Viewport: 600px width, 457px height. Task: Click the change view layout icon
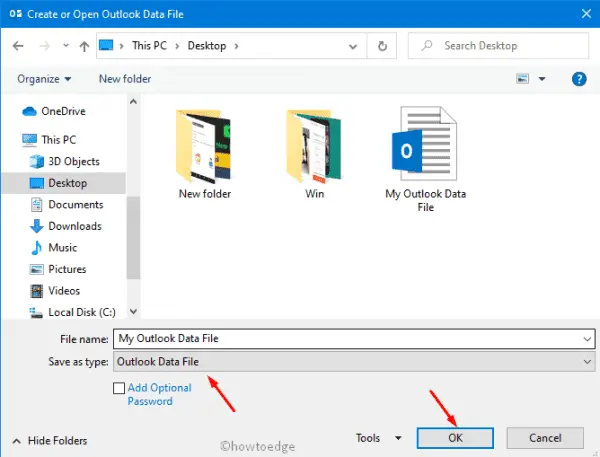tap(522, 79)
